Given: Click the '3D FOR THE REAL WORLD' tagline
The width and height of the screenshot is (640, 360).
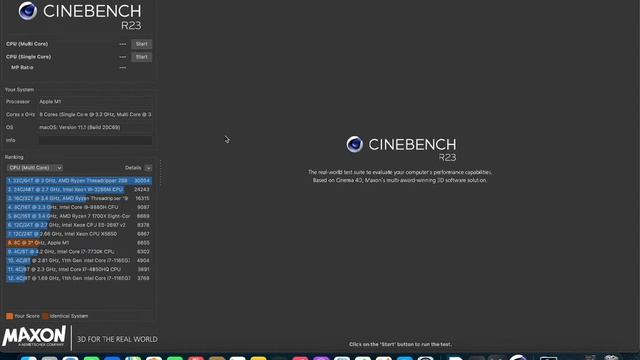Looking at the screenshot, I should (x=117, y=340).
